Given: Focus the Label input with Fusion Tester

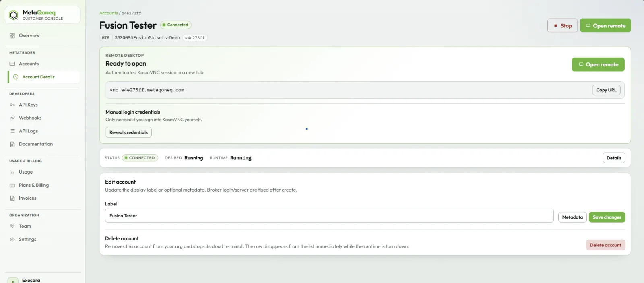Looking at the screenshot, I should (x=329, y=216).
